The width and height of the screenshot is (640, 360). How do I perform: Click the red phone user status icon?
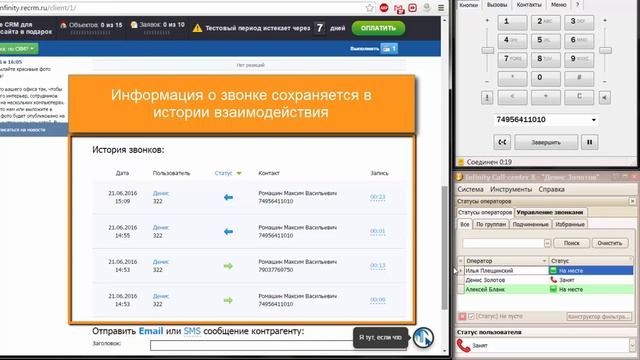click(464, 346)
